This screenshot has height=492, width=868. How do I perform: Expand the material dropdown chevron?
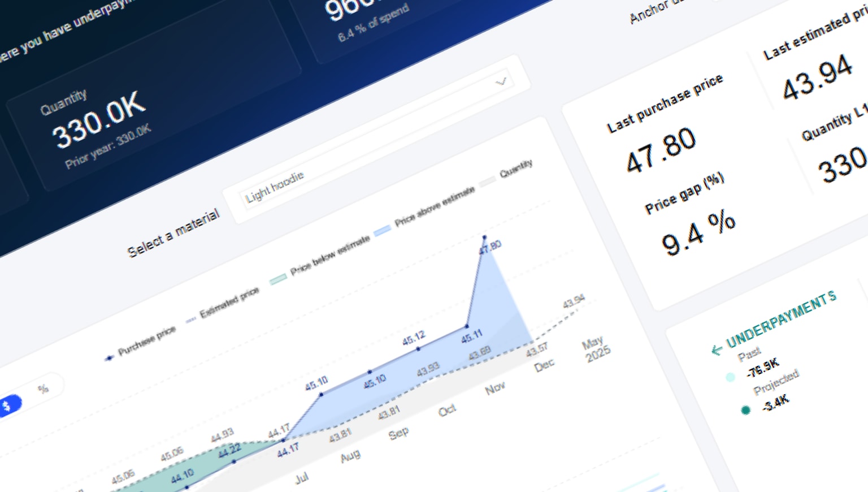point(501,81)
